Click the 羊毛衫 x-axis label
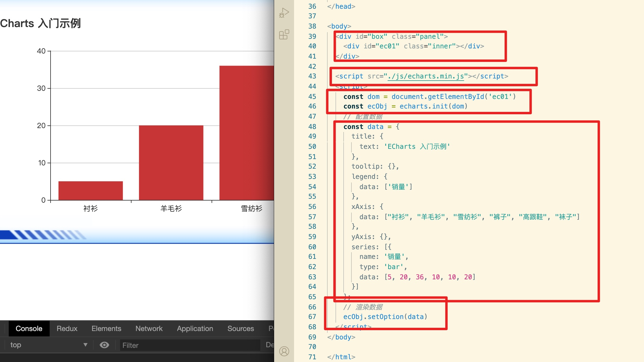This screenshot has height=362, width=644. [171, 208]
